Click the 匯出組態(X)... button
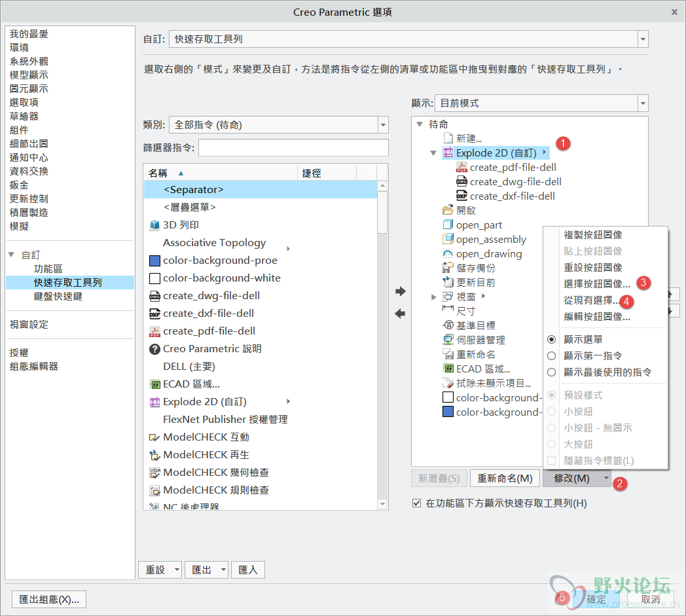The image size is (686, 616). pos(49,600)
